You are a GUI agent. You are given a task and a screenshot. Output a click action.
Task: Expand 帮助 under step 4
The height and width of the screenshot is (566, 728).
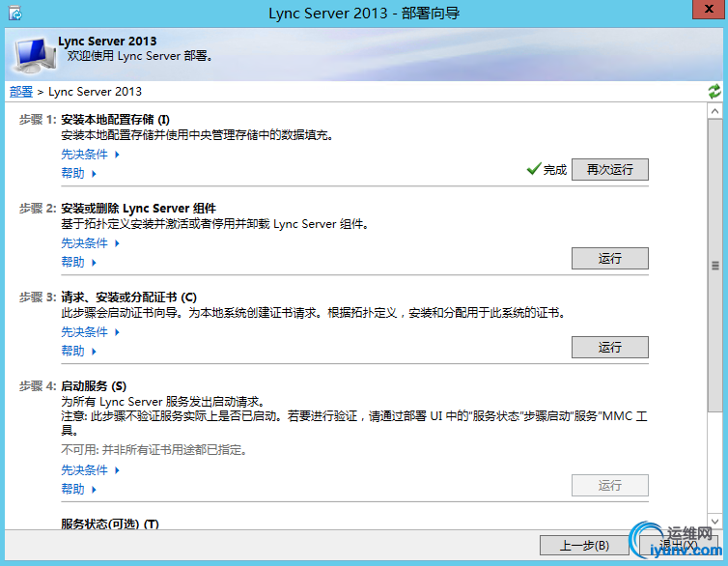[78, 489]
